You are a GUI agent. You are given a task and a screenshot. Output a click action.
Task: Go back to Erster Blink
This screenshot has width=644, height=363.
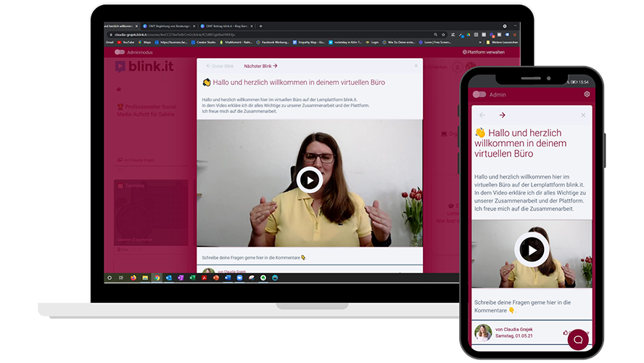(220, 66)
